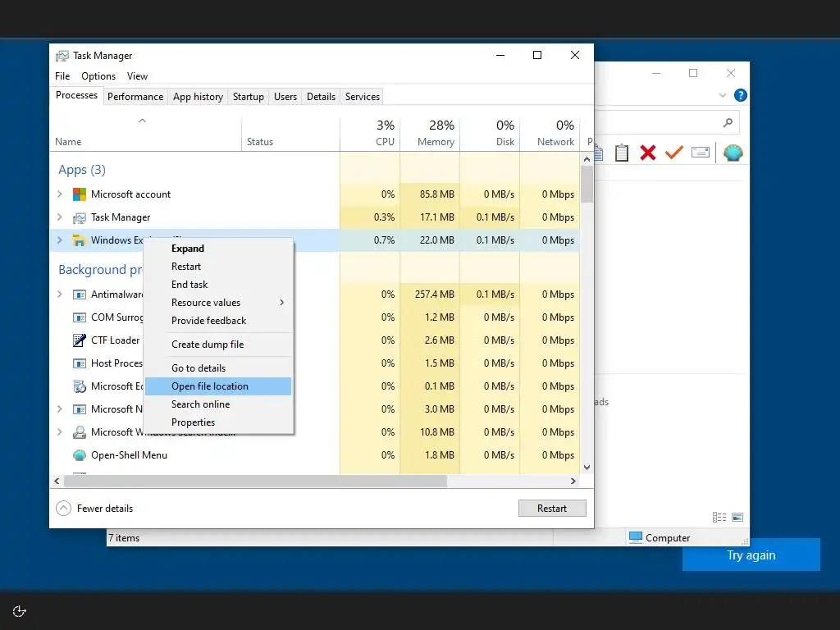Screen dimensions: 840x630
Task: Click the Microsoft Windows Search Indexer icon
Action: (x=80, y=432)
